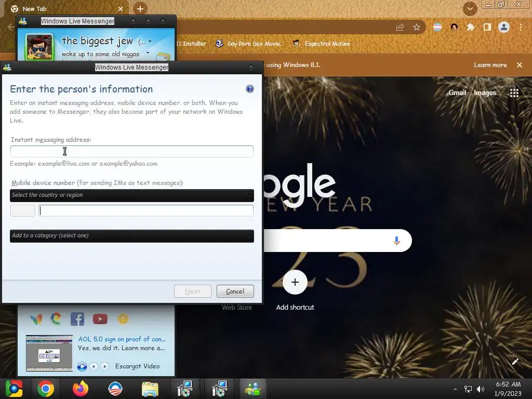Click Add shortcut plus button
This screenshot has height=399, width=532.
pyautogui.click(x=295, y=282)
